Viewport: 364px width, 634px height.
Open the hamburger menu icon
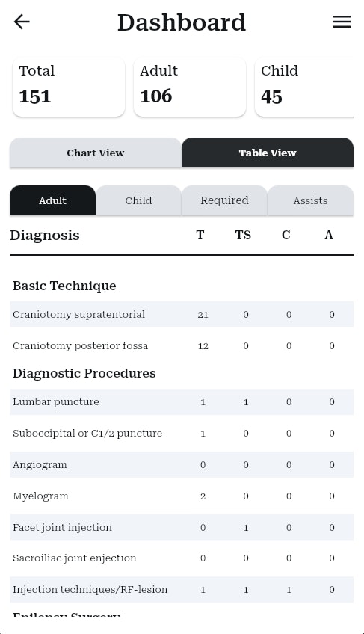coord(342,22)
